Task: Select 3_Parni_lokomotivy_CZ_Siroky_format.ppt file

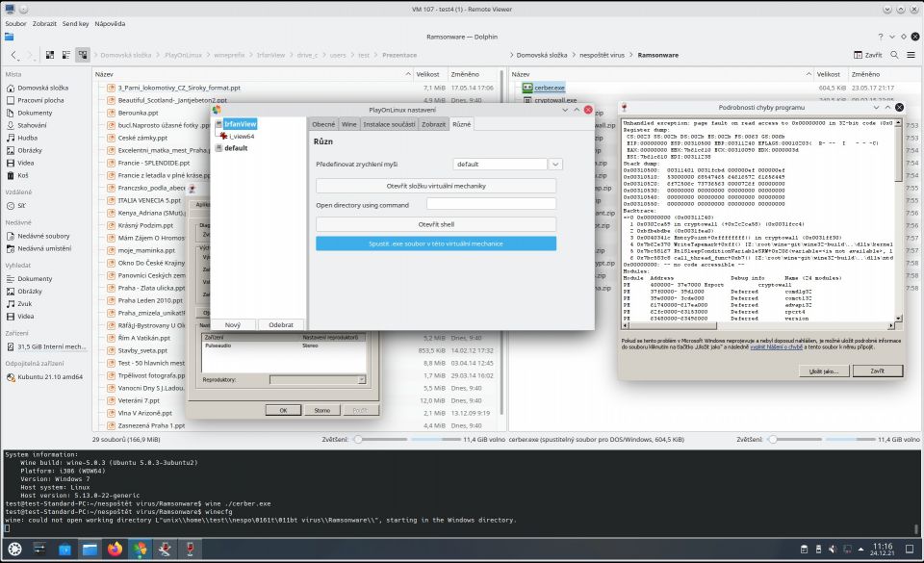Action: (179, 88)
